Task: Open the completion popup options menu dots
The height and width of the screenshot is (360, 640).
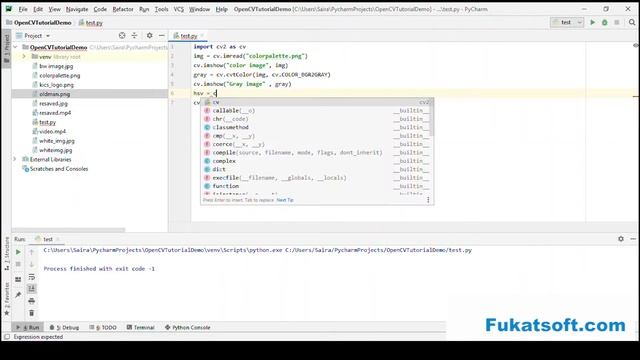Action: pyautogui.click(x=428, y=200)
